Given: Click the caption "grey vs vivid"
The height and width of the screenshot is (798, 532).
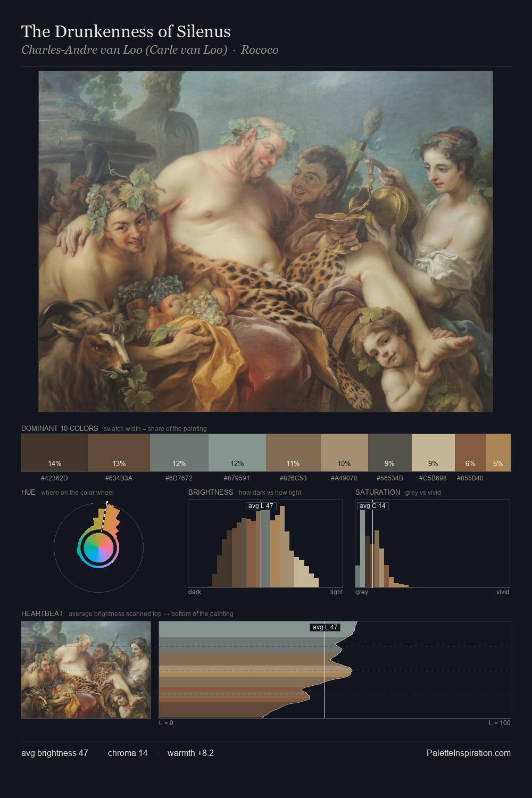Looking at the screenshot, I should (423, 493).
